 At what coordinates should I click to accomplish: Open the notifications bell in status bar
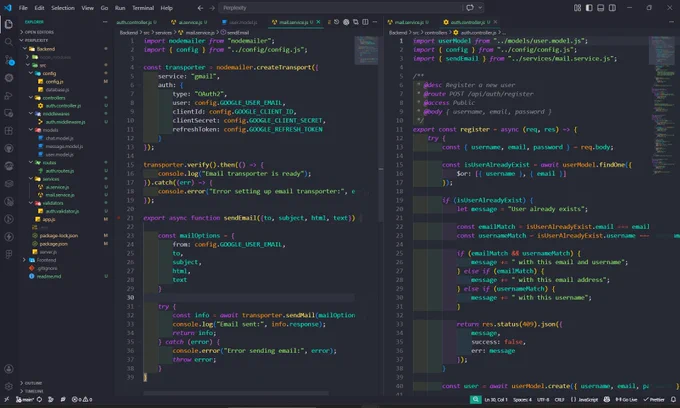[673, 399]
